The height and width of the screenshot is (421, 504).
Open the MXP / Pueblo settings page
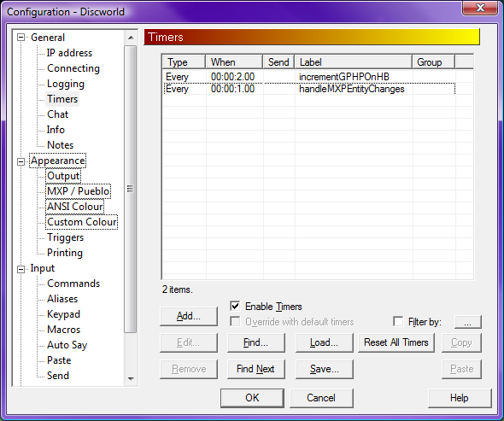(x=78, y=191)
